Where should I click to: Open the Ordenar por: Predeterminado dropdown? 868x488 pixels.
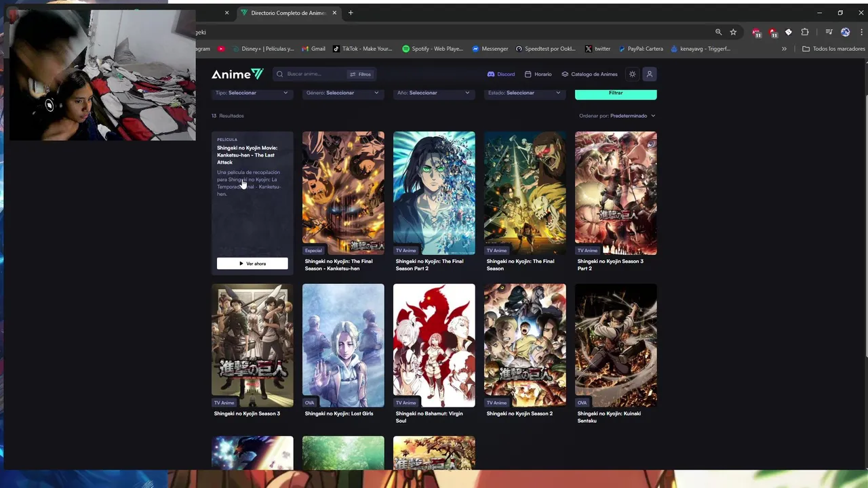click(617, 116)
